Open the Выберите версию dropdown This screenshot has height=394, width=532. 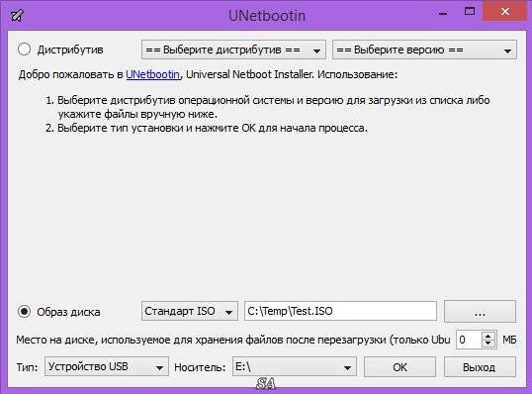(x=424, y=49)
